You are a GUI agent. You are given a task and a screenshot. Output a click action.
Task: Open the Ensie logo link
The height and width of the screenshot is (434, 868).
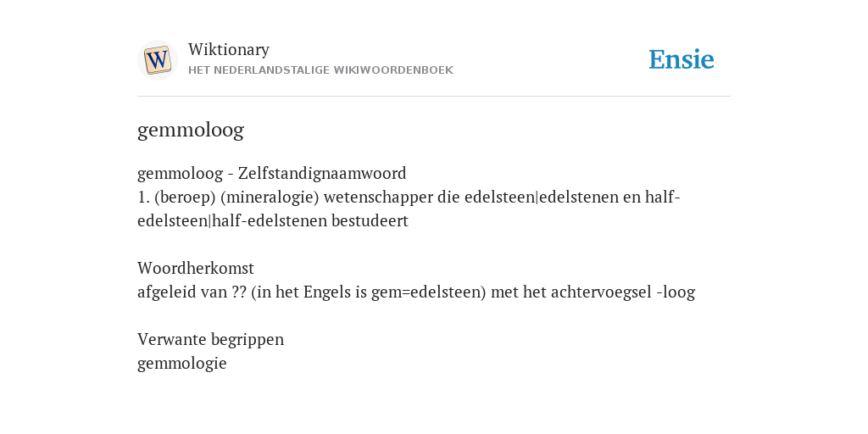(x=682, y=59)
